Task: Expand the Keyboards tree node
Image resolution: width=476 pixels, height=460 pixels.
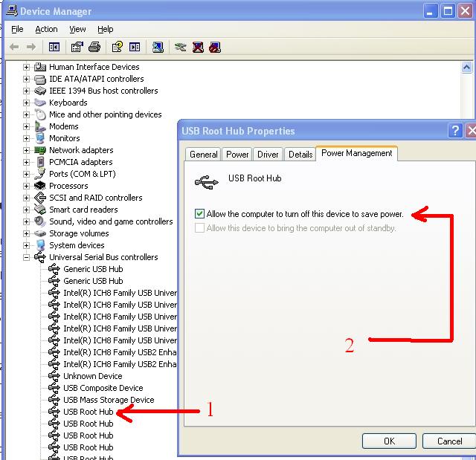Action: tap(27, 103)
